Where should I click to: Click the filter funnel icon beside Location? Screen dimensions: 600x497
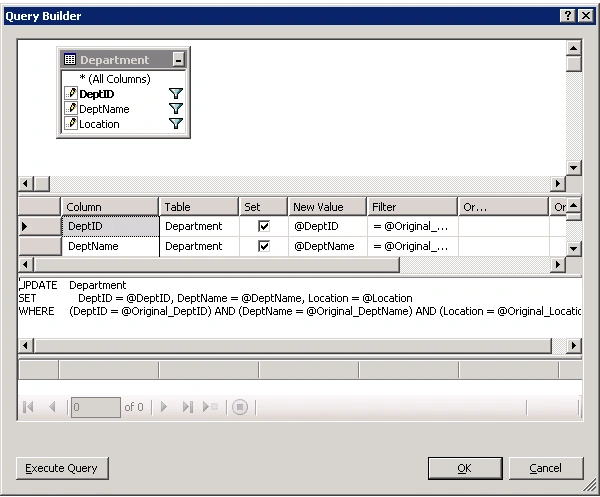pyautogui.click(x=176, y=124)
